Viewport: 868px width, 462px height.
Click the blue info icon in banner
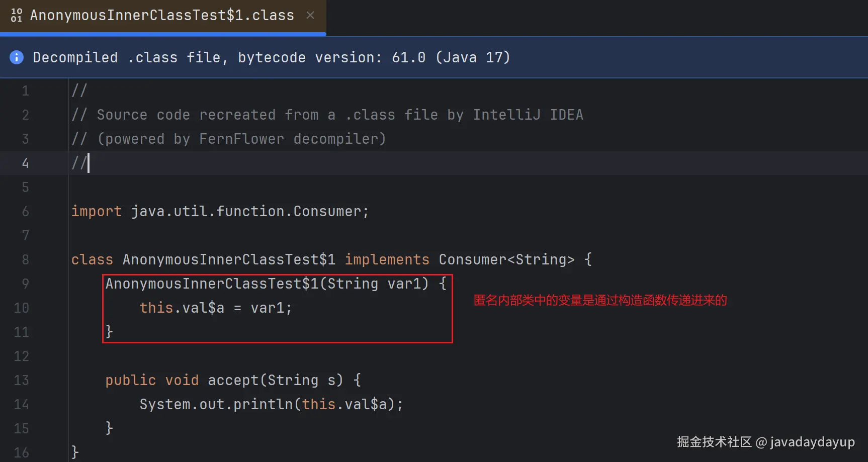click(x=17, y=57)
